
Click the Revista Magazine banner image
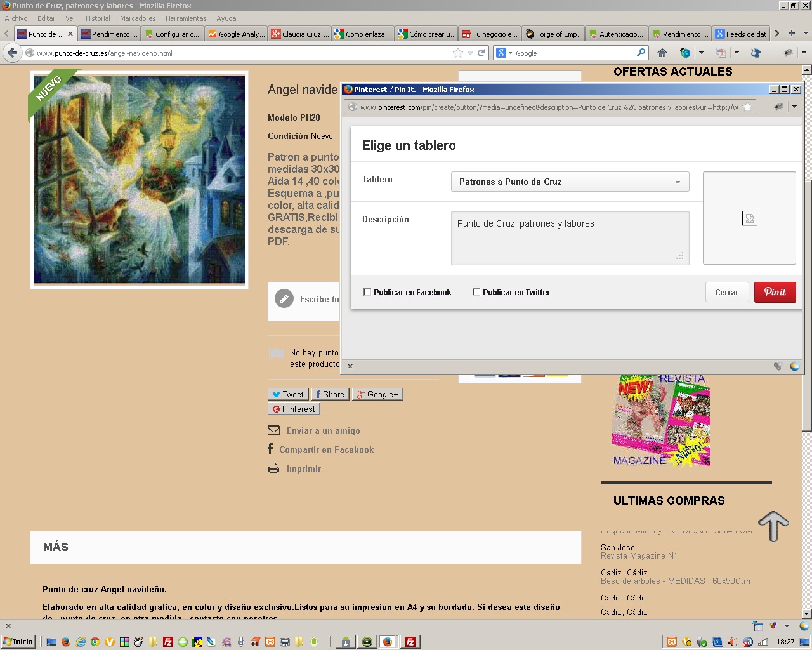[661, 421]
